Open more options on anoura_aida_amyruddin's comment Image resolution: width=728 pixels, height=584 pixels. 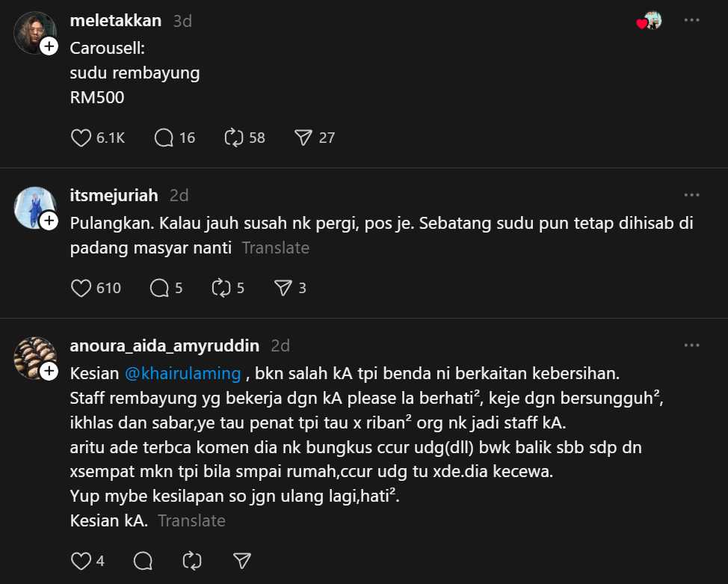click(692, 345)
